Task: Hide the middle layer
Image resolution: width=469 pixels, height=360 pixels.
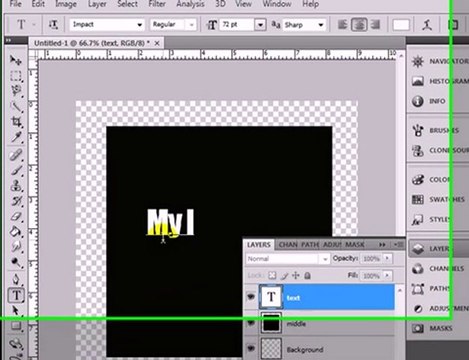Action: (x=251, y=323)
